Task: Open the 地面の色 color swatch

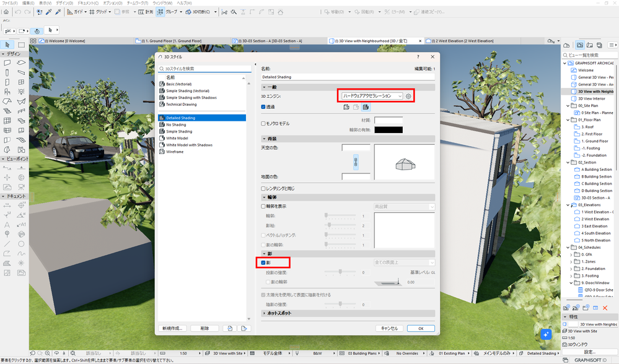Action: (356, 176)
